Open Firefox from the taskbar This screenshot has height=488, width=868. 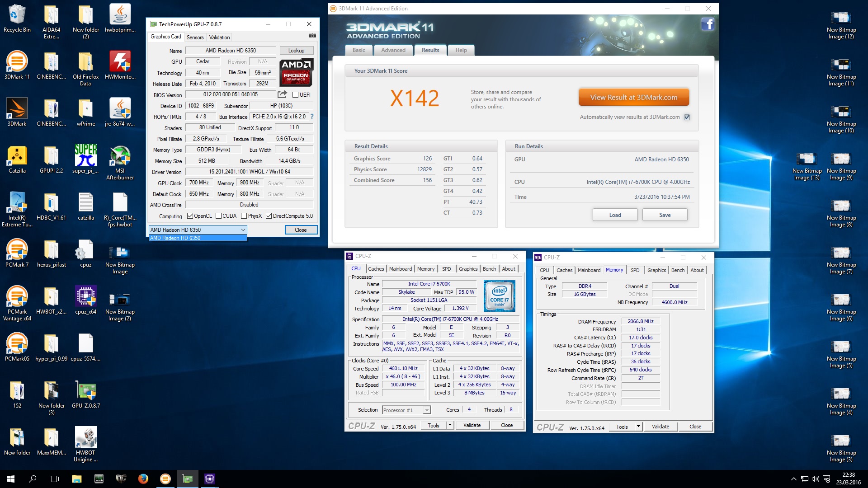(143, 479)
